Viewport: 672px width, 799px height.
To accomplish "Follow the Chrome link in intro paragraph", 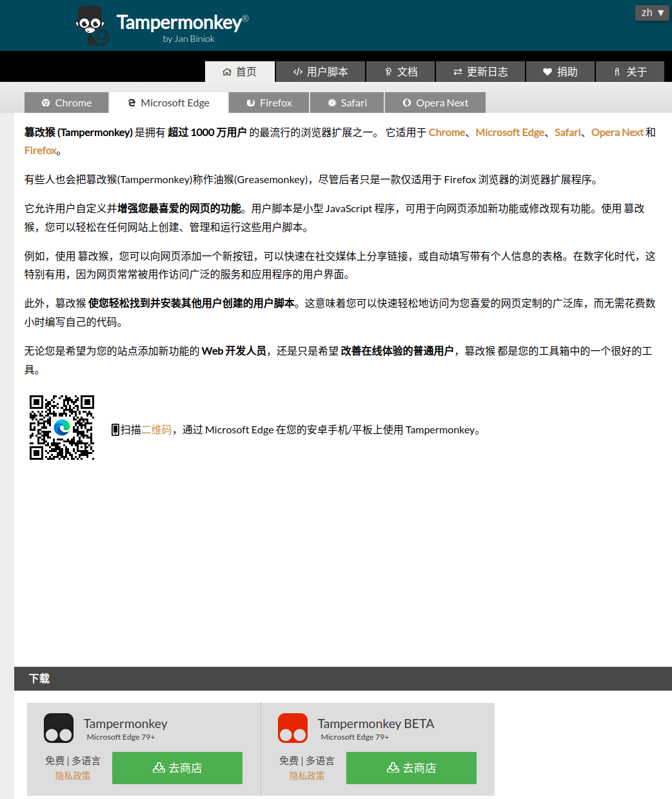I will click(x=447, y=132).
